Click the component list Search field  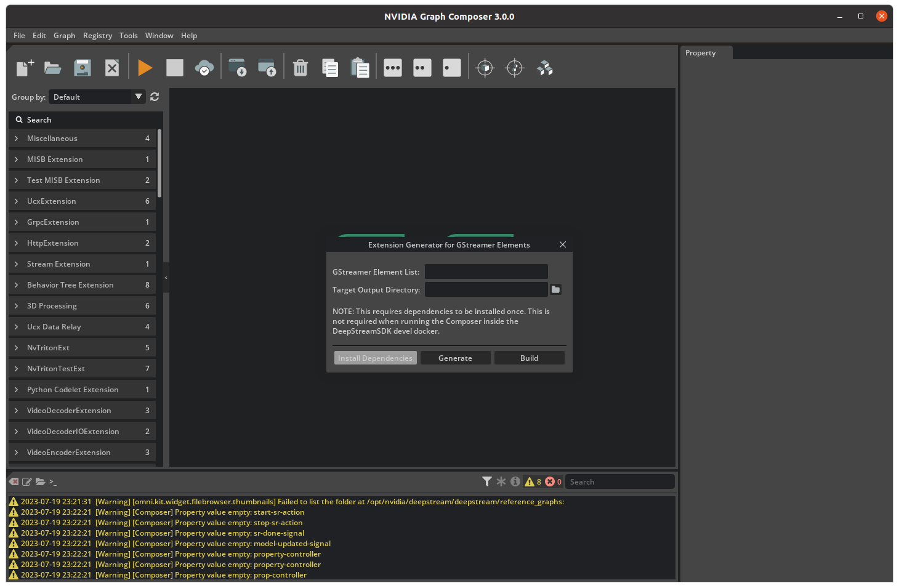[x=86, y=120]
